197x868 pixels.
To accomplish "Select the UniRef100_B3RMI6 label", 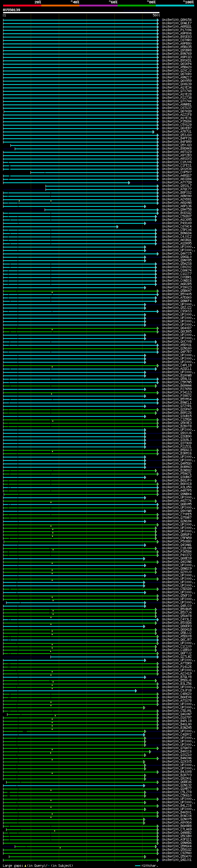I will point(177,453).
